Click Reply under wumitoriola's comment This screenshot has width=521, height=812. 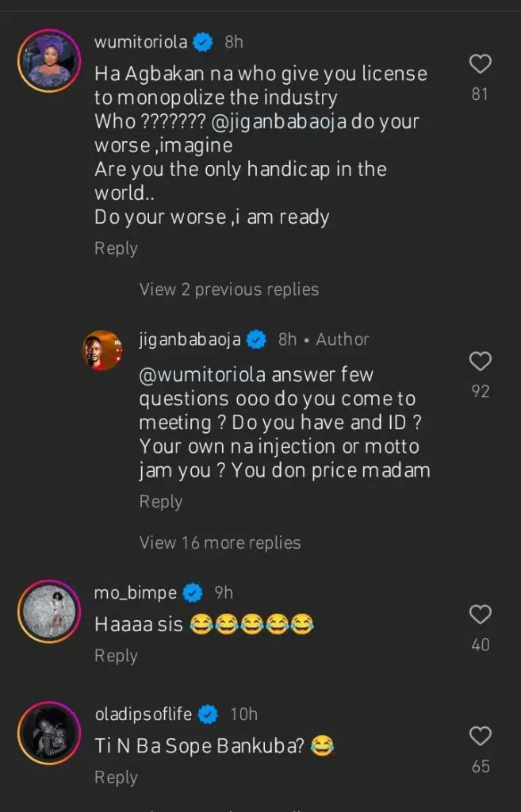pyautogui.click(x=116, y=248)
